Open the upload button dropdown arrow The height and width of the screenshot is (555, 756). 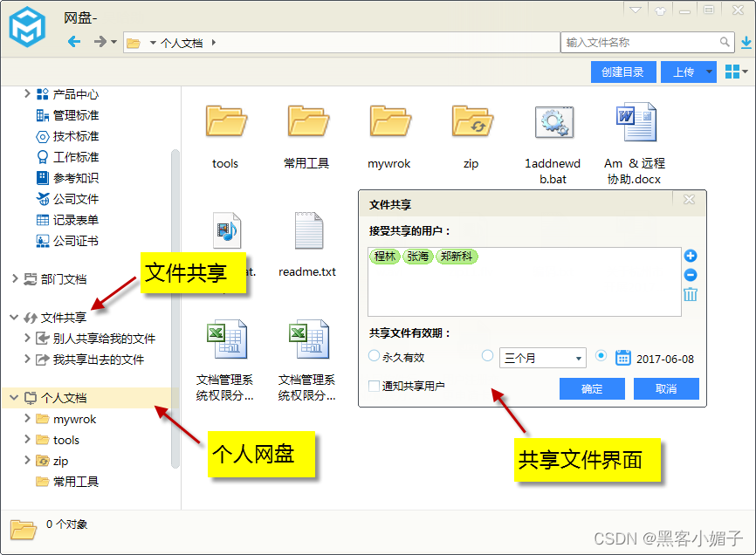coord(709,72)
